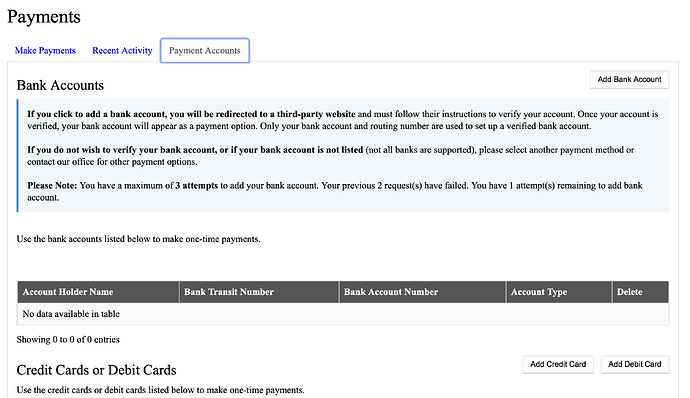Select the 'No data available in table' row

pyautogui.click(x=343, y=314)
